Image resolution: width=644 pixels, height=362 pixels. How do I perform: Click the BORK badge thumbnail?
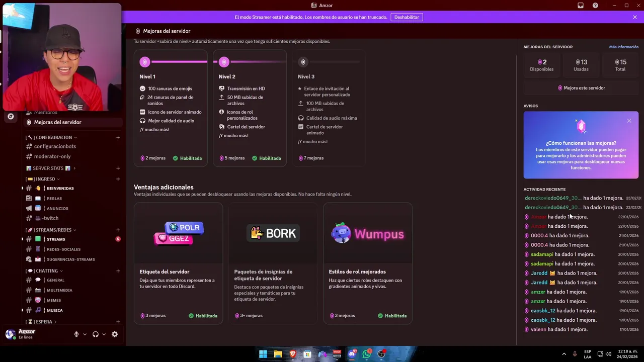(x=273, y=233)
